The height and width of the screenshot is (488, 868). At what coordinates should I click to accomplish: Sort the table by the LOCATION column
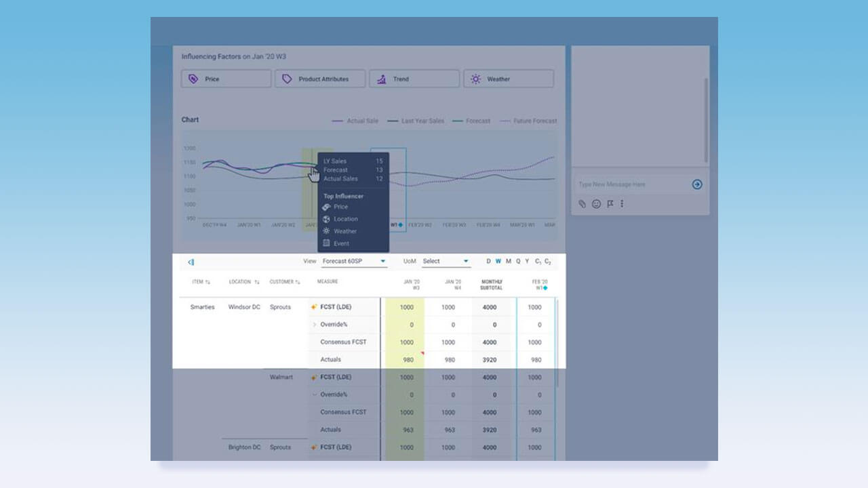(244, 282)
